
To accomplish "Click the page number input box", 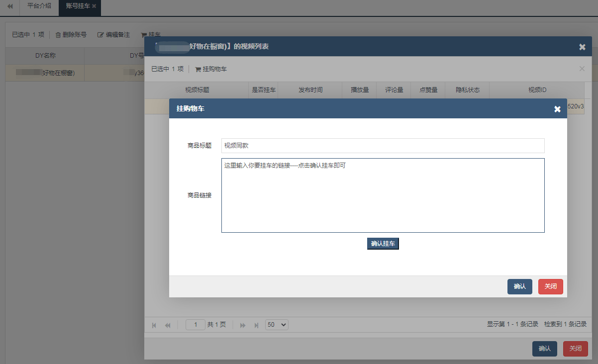I will [196, 325].
